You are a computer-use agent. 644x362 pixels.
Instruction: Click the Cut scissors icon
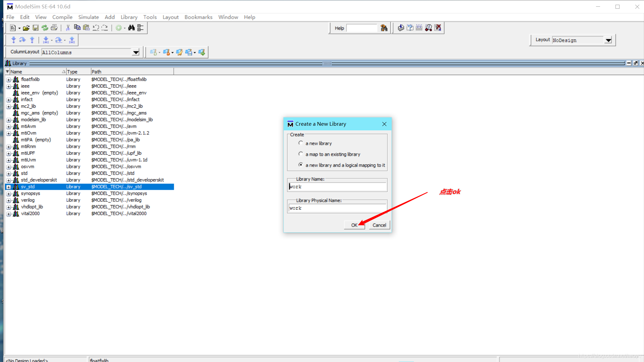(68, 28)
